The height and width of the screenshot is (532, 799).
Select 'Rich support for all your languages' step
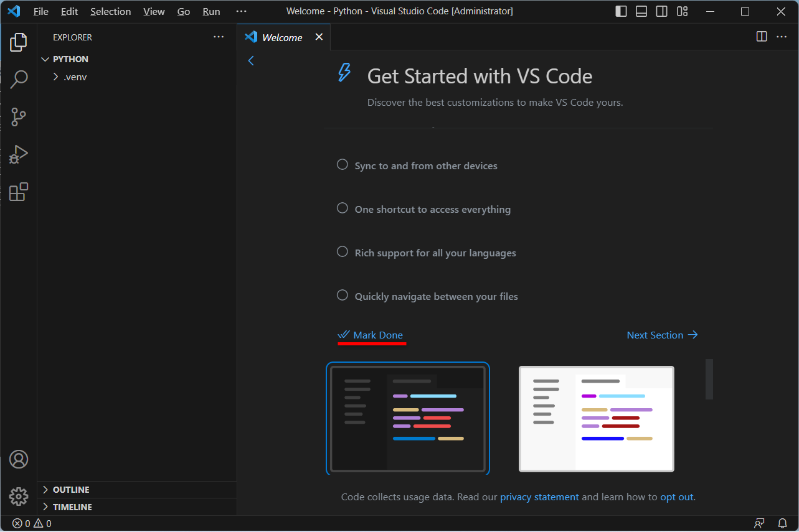(435, 252)
